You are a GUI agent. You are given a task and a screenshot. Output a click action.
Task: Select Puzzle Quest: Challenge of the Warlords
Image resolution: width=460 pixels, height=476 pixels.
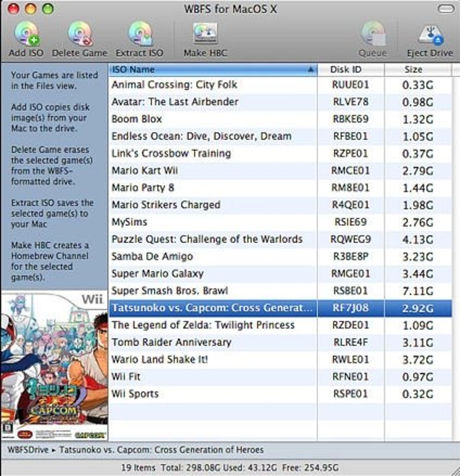coord(280,239)
